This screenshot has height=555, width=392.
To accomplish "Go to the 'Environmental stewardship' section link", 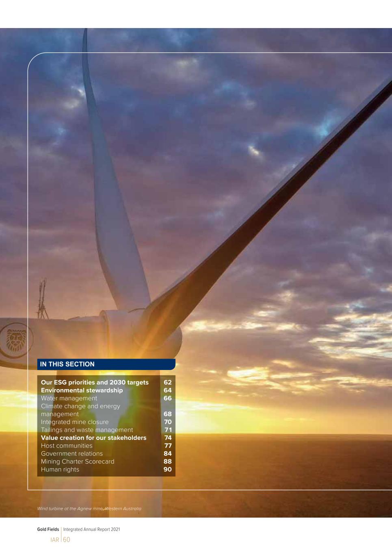I will tap(82, 390).
